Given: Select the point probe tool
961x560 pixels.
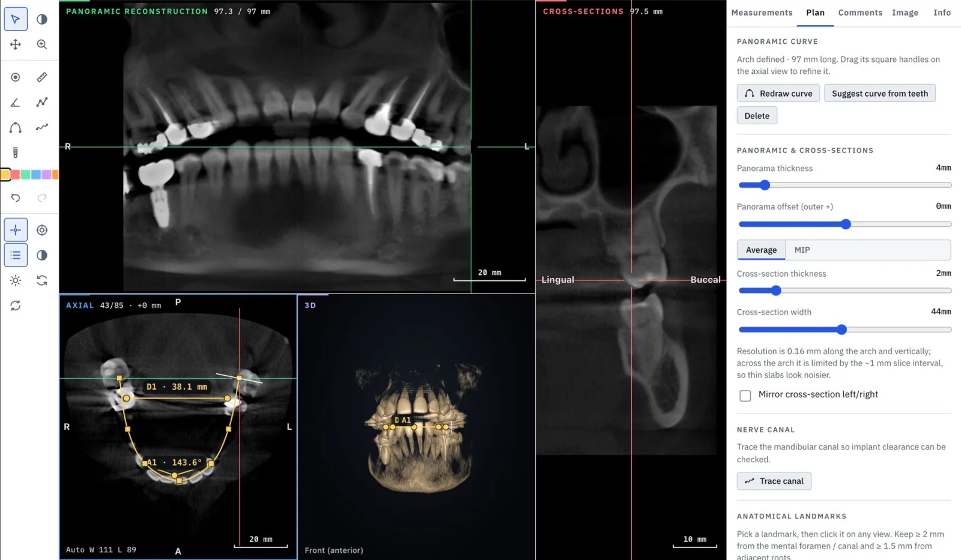Looking at the screenshot, I should tap(16, 77).
